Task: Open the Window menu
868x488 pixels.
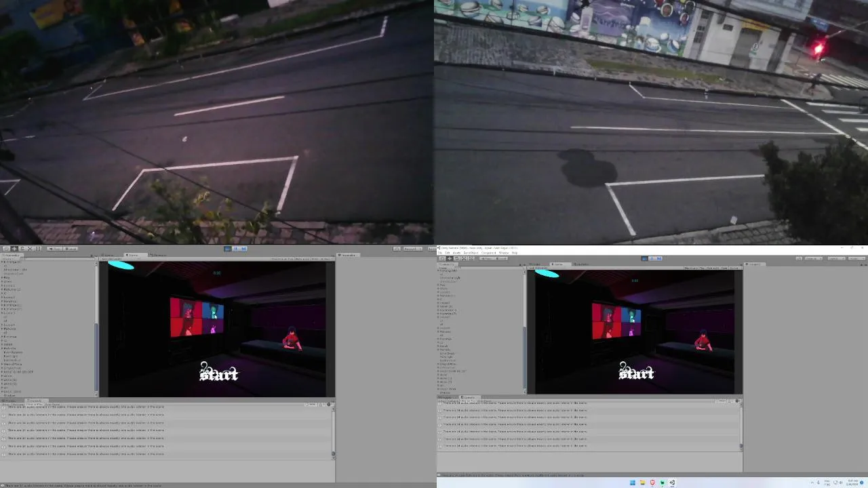Action: click(x=504, y=252)
